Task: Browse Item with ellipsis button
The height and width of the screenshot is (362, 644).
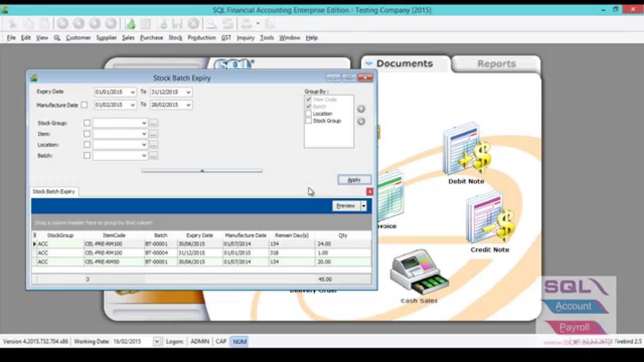Action: click(153, 134)
